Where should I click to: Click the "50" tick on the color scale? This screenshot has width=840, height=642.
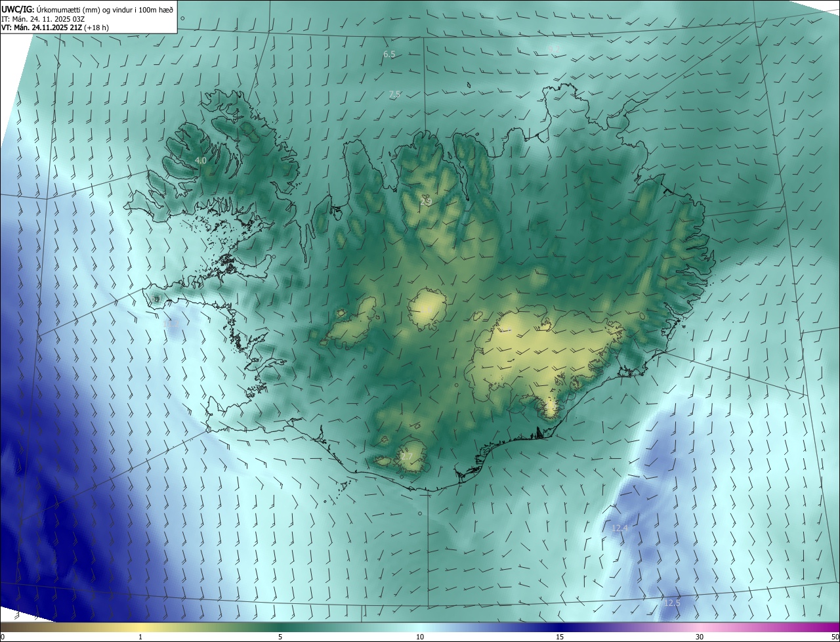834,637
